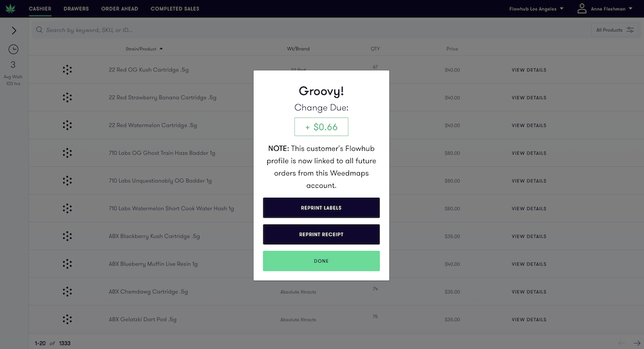
Task: Click product icon for 22 Red Strawberry Banana Cartridge
Action: click(x=68, y=98)
